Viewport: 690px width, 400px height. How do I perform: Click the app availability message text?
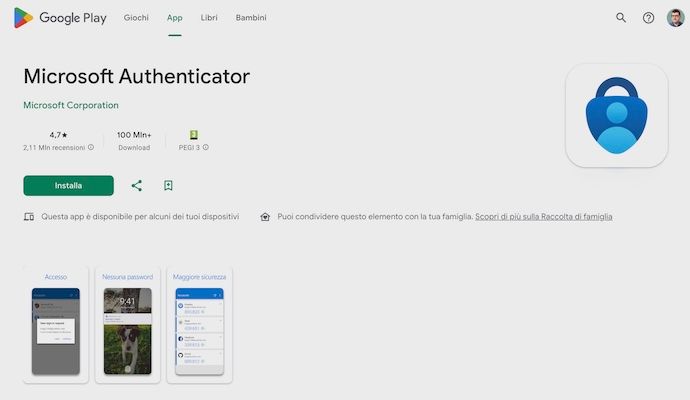coord(140,217)
